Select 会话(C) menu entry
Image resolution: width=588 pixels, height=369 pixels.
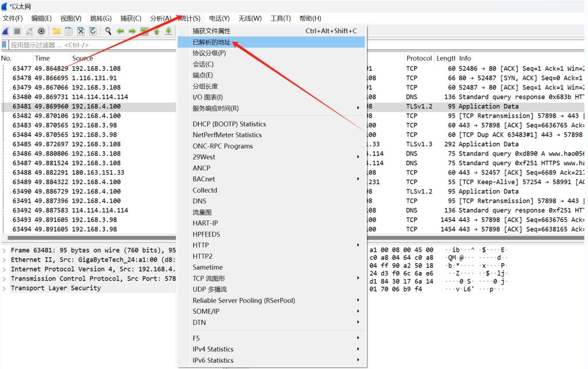(271, 64)
